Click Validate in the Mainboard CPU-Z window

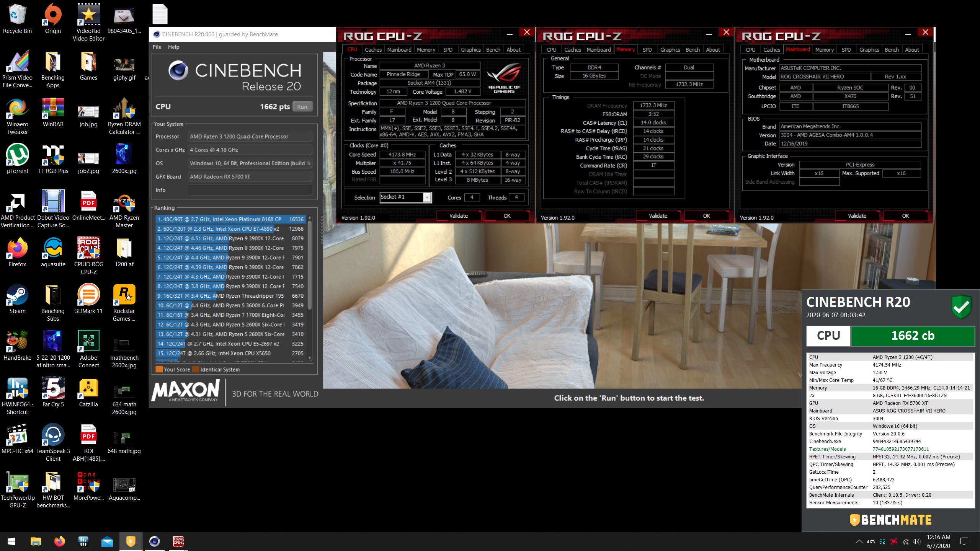pos(857,216)
